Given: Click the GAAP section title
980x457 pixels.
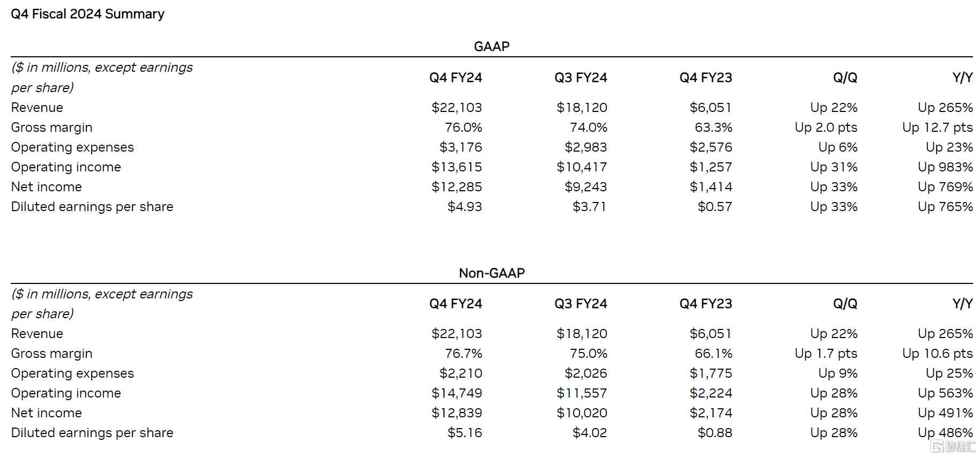Looking at the screenshot, I should 491,47.
